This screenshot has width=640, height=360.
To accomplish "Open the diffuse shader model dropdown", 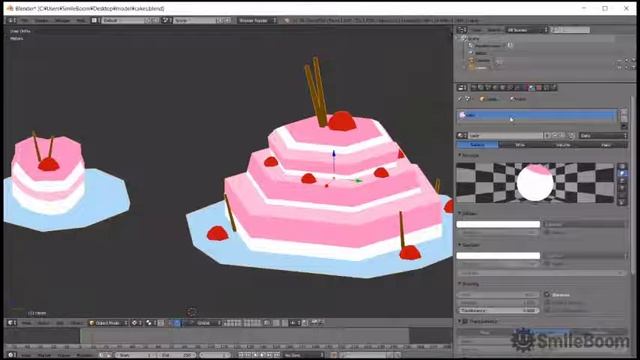I will click(x=584, y=224).
